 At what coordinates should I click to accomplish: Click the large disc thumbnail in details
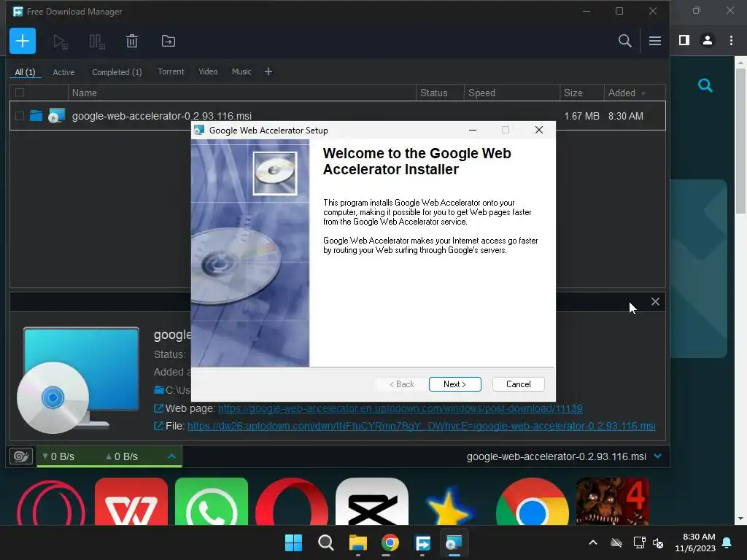point(79,381)
